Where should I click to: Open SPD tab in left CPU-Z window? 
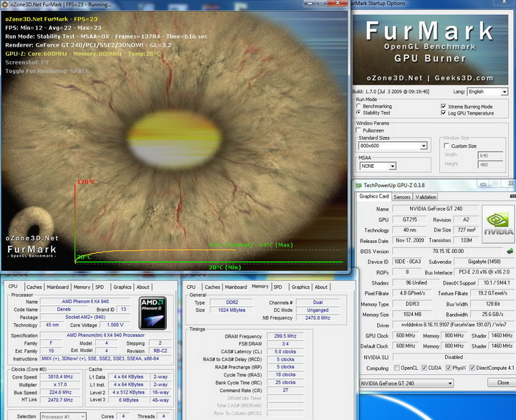(100, 287)
